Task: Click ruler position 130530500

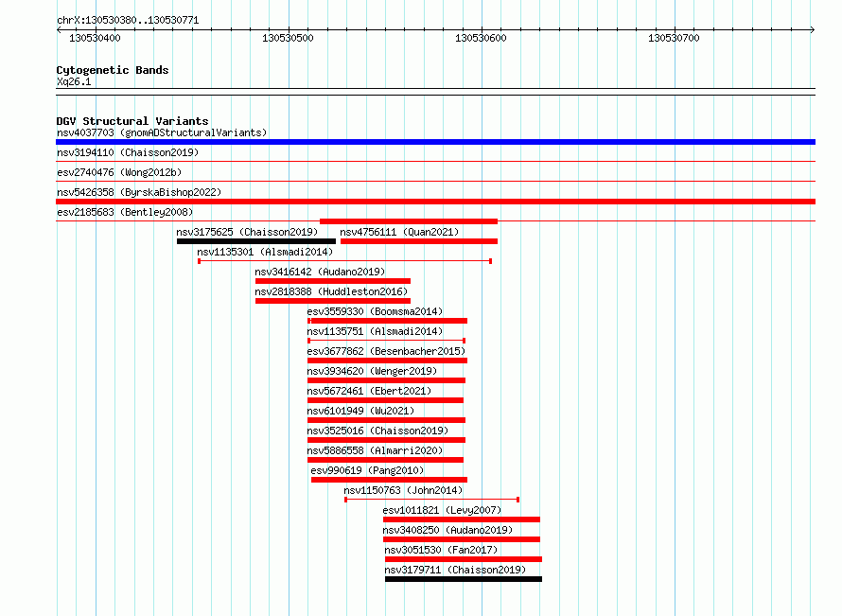Action: (x=288, y=38)
